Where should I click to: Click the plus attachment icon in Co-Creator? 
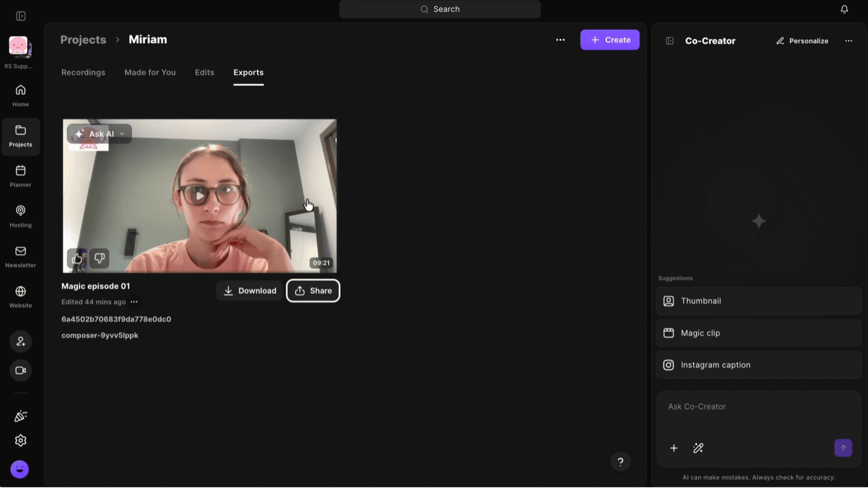coord(674,448)
